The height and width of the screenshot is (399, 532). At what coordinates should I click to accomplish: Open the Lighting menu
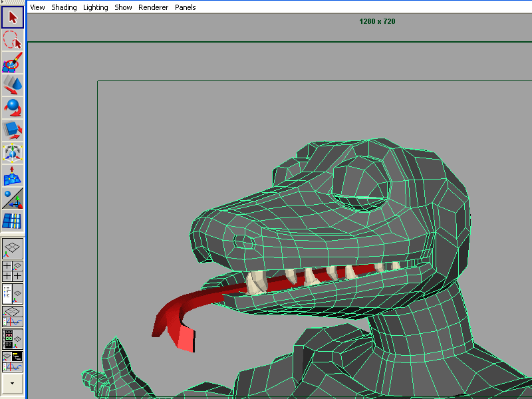pyautogui.click(x=96, y=7)
